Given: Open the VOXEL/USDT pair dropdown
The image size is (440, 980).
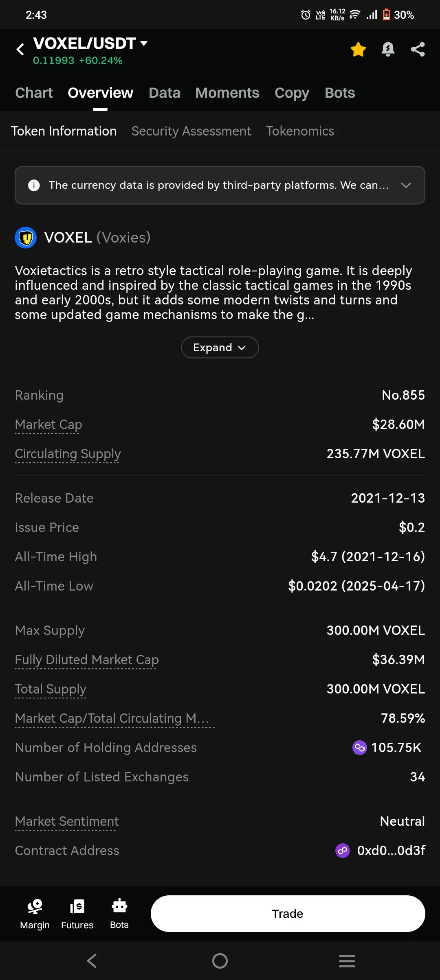Looking at the screenshot, I should (x=143, y=43).
